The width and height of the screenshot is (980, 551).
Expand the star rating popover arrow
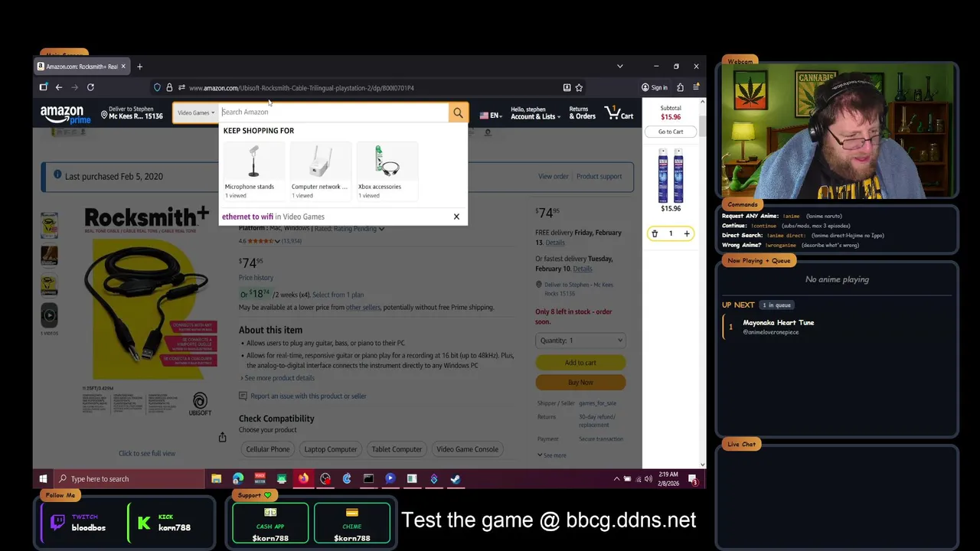coord(277,241)
